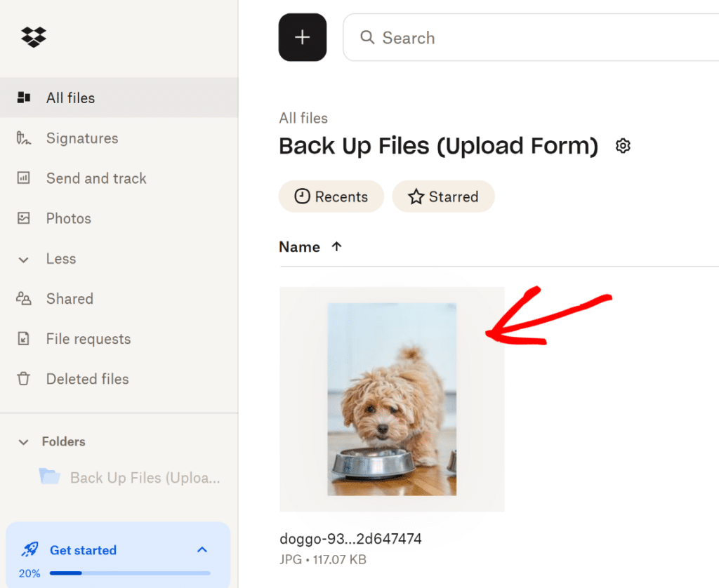
Task: Click the Signatures pen icon
Action: click(x=24, y=138)
